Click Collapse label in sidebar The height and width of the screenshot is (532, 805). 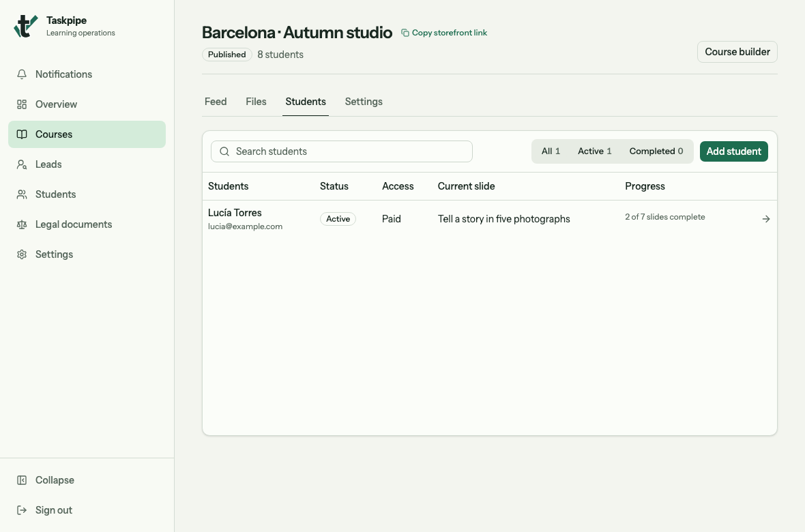pyautogui.click(x=55, y=480)
